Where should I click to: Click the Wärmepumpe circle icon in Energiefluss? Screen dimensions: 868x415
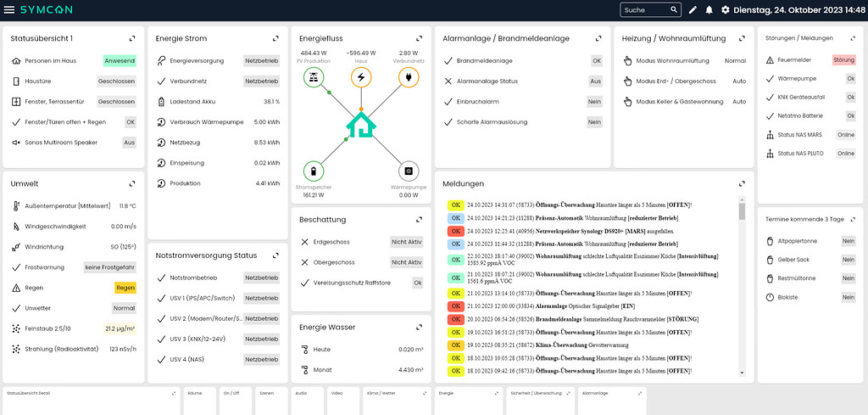[x=409, y=171]
